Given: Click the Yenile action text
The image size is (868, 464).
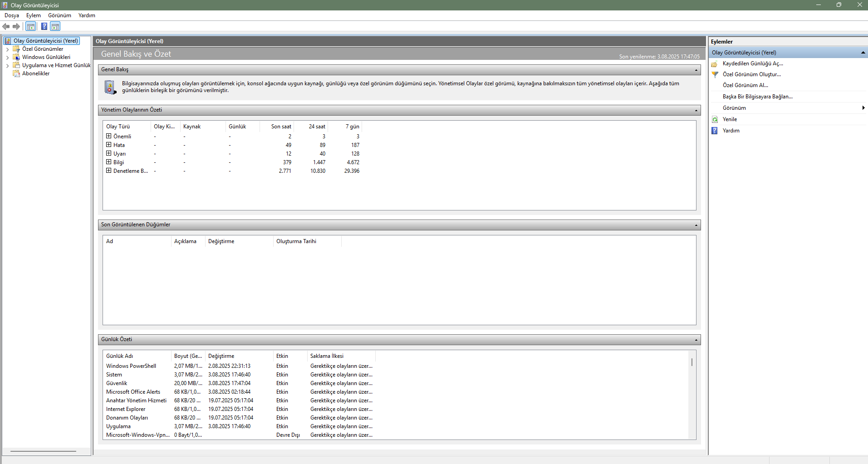Looking at the screenshot, I should point(730,119).
